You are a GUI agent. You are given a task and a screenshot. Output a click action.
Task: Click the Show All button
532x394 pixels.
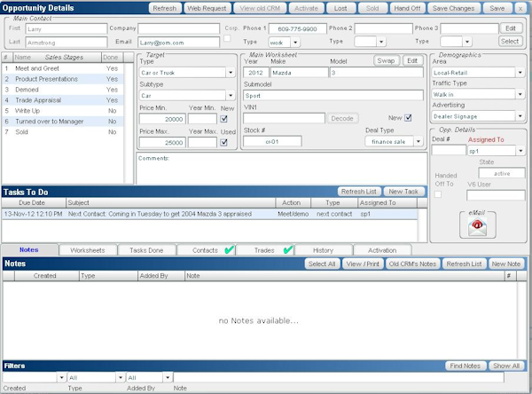tap(506, 366)
